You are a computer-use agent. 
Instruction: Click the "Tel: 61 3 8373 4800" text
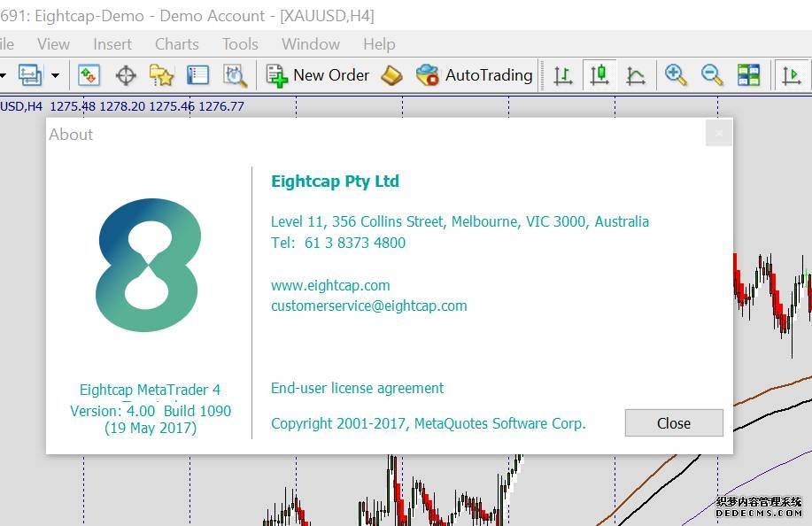coord(338,243)
